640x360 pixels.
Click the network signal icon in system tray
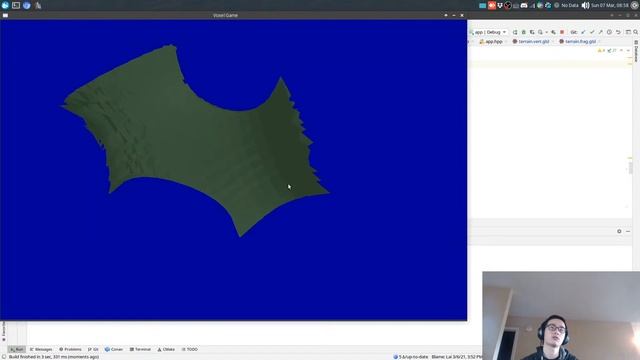532,5
